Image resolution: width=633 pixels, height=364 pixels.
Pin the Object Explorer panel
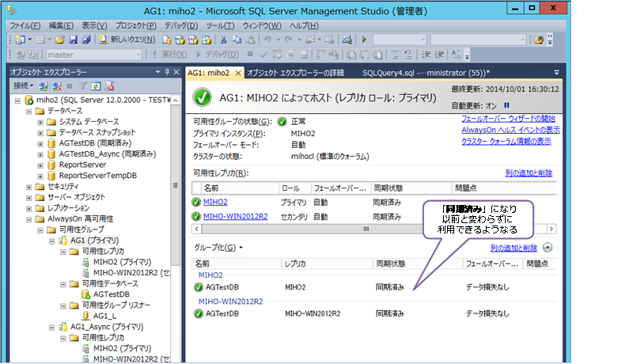(167, 72)
